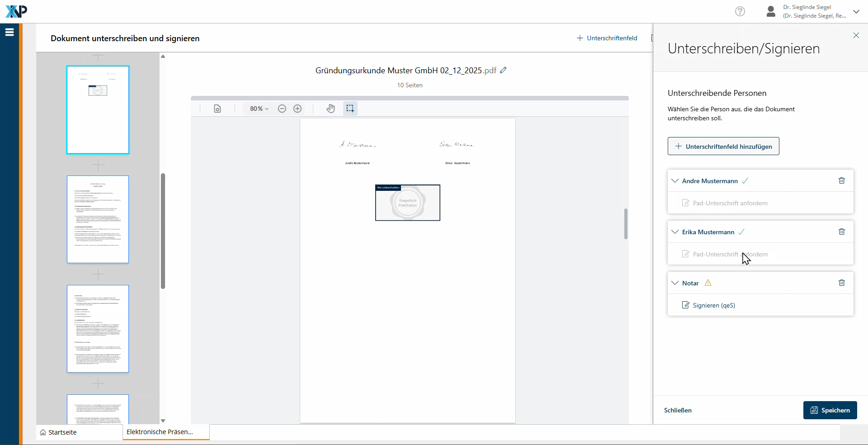Image resolution: width=868 pixels, height=445 pixels.
Task: Collapse the Erika Mustermann section
Action: [x=675, y=232]
